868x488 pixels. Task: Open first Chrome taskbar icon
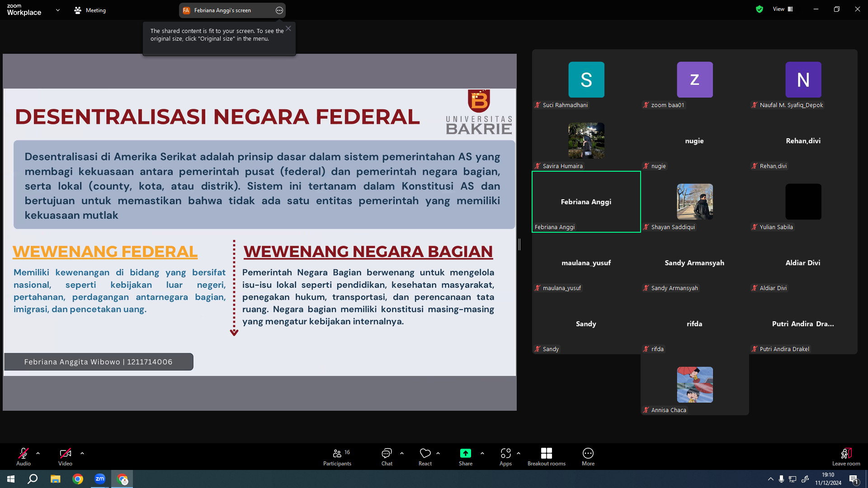point(78,479)
